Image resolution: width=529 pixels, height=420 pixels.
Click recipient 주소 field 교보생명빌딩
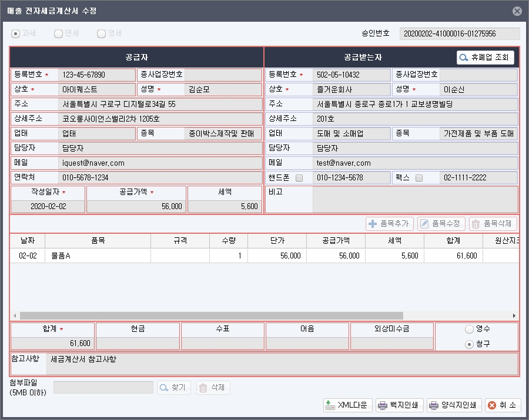coord(415,105)
